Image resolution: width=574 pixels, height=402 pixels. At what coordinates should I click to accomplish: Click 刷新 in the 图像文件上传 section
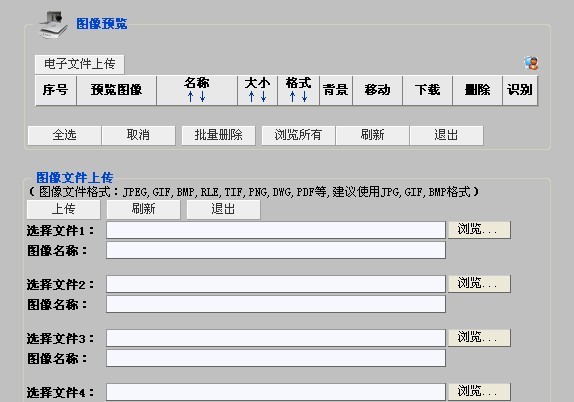pyautogui.click(x=144, y=209)
